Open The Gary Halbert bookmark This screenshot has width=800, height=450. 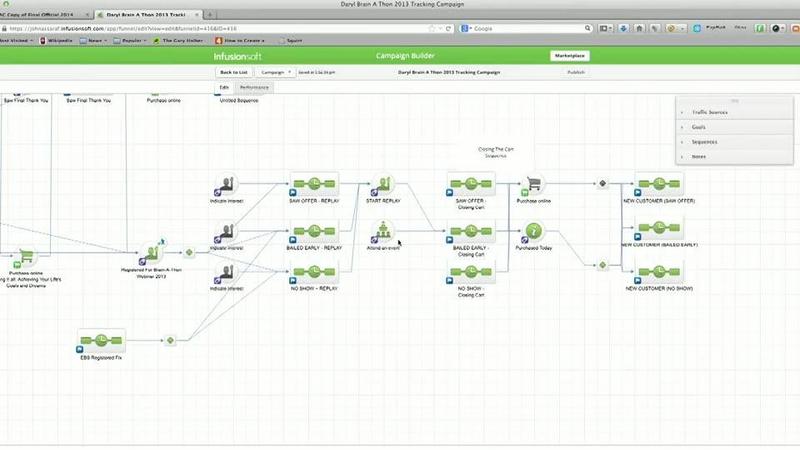(179, 40)
